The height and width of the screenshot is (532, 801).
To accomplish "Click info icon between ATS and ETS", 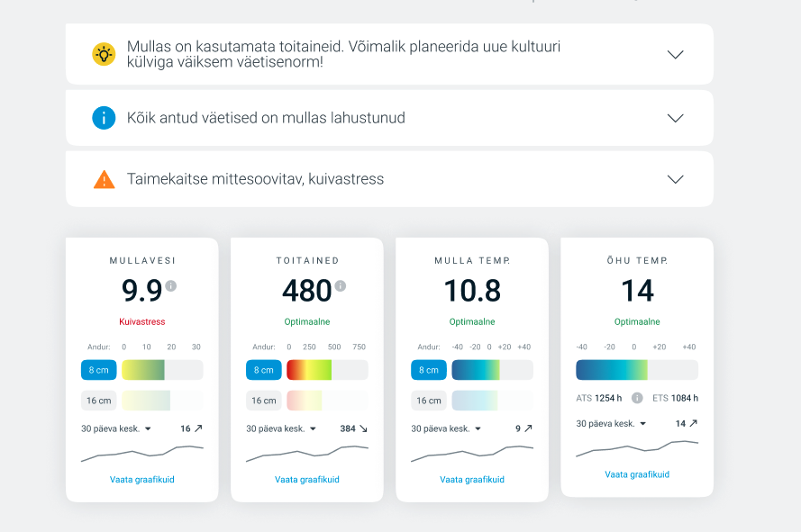I will pos(637,398).
